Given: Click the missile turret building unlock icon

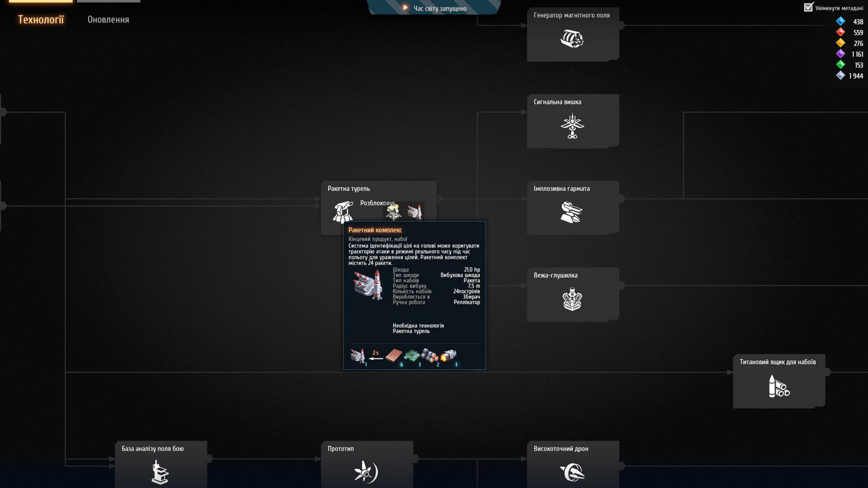Looking at the screenshot, I should (x=393, y=213).
